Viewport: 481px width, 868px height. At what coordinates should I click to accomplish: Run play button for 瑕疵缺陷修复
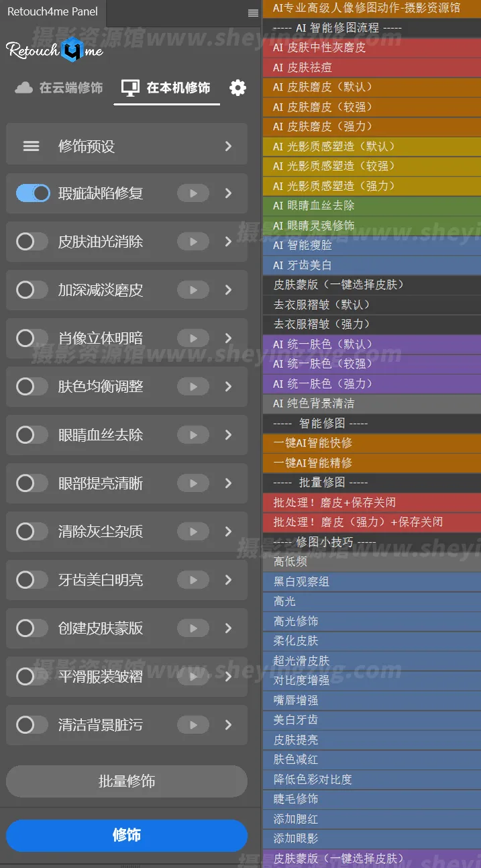tap(193, 193)
